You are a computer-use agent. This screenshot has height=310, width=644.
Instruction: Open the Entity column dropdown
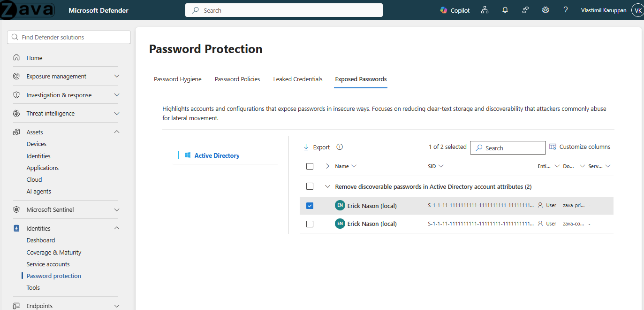557,166
